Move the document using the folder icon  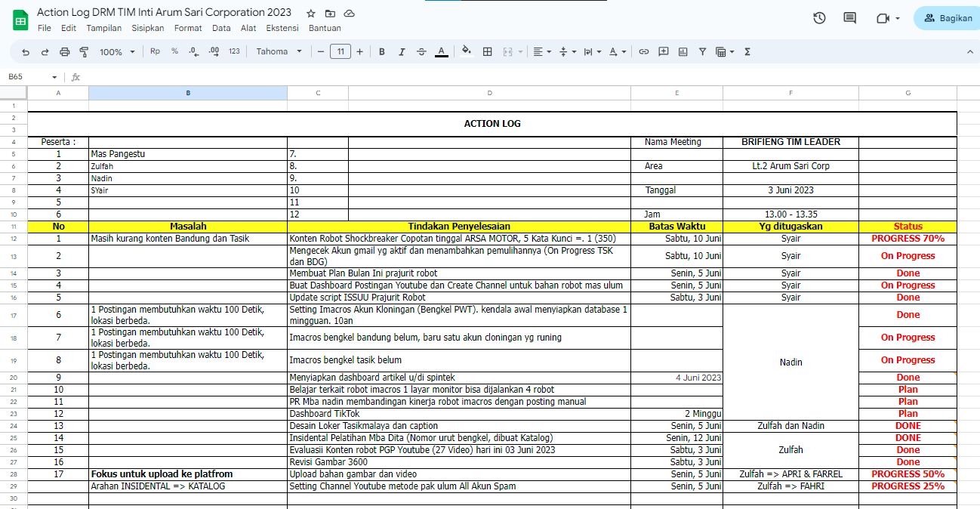[330, 14]
